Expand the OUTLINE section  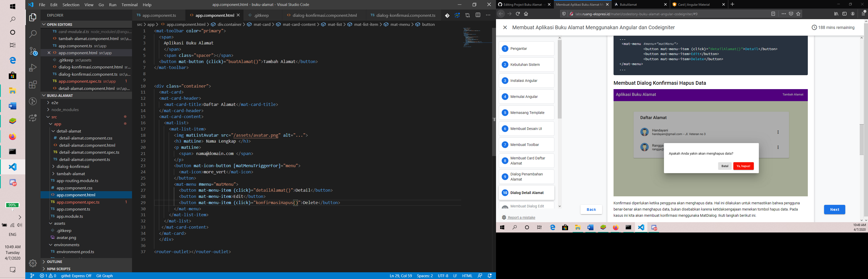pos(87,262)
